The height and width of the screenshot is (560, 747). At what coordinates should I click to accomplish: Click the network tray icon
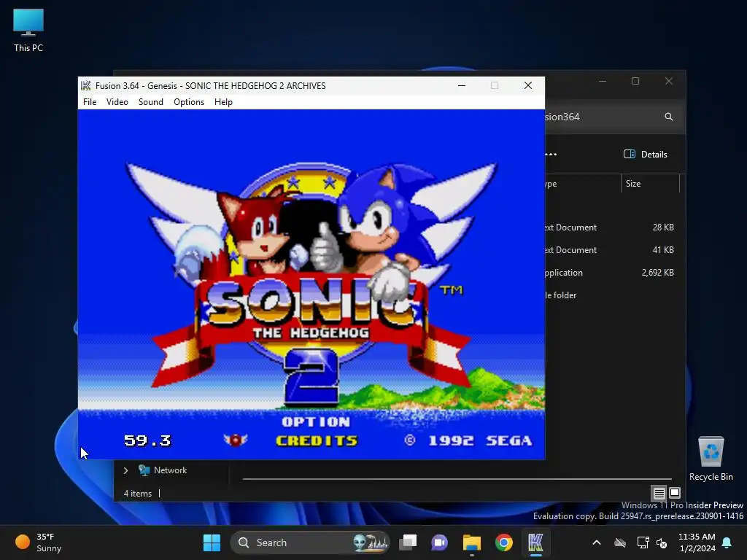pyautogui.click(x=643, y=542)
